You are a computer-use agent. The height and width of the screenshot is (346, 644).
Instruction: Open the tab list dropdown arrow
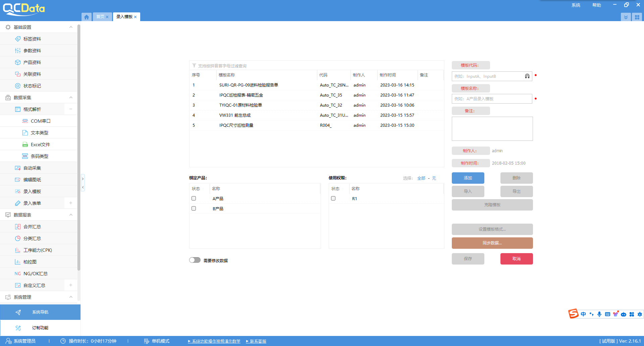tap(626, 17)
